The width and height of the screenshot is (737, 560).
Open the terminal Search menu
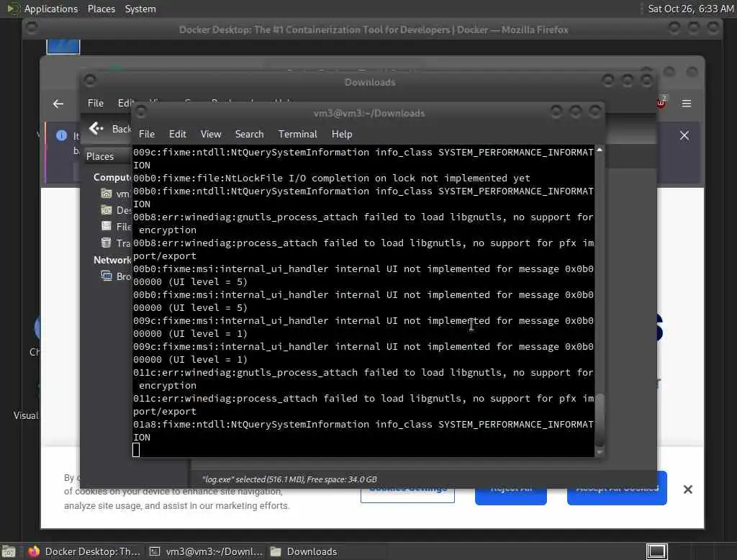coord(249,134)
